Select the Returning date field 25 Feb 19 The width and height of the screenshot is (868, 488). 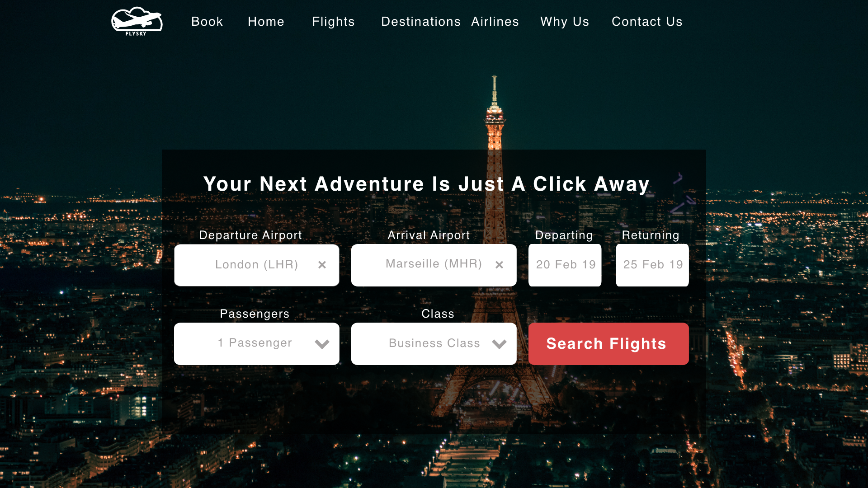click(652, 265)
